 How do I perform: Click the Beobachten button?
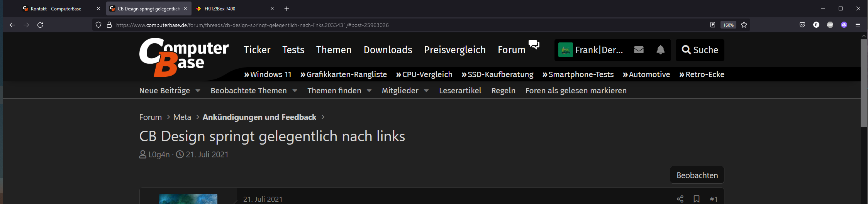pyautogui.click(x=697, y=175)
